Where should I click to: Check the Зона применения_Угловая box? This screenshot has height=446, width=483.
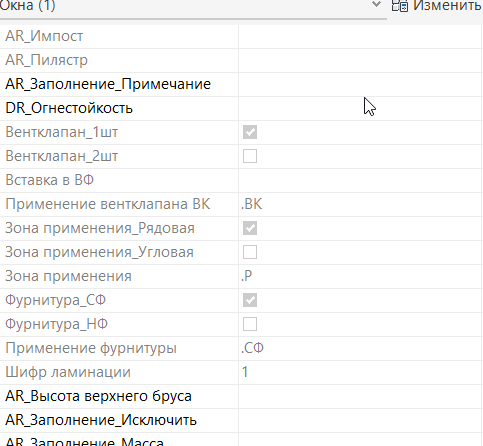click(250, 252)
